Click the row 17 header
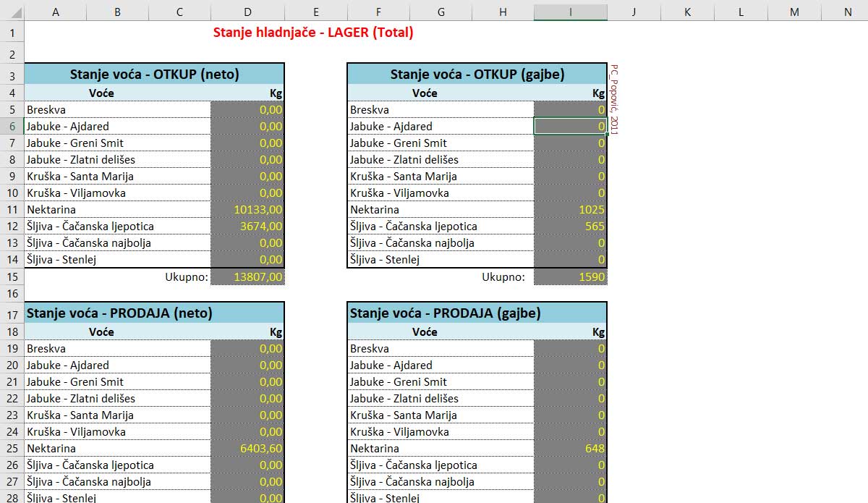Image resolution: width=868 pixels, height=503 pixels. pos(12,314)
